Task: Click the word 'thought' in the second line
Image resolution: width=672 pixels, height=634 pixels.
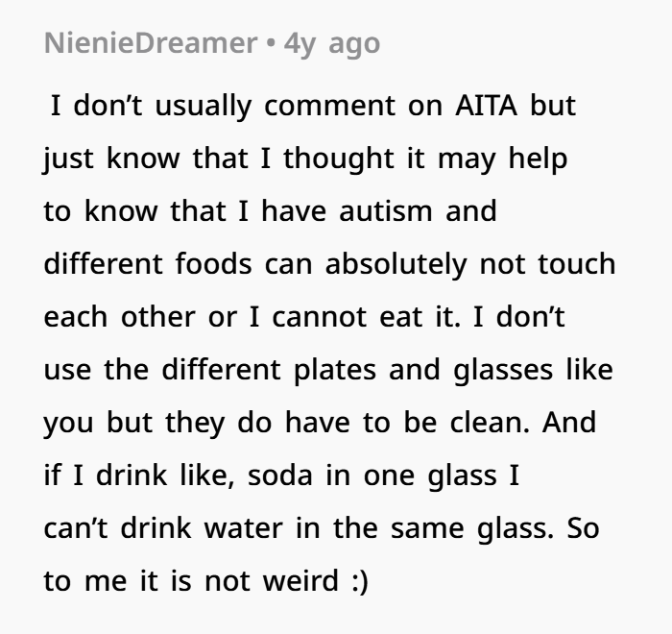Action: pos(339,159)
